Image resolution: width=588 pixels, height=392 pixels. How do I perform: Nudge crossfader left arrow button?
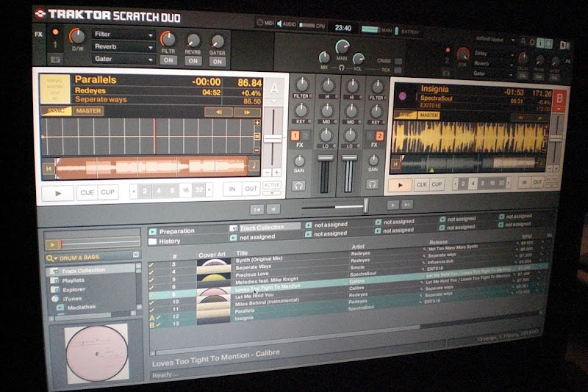coord(273,209)
